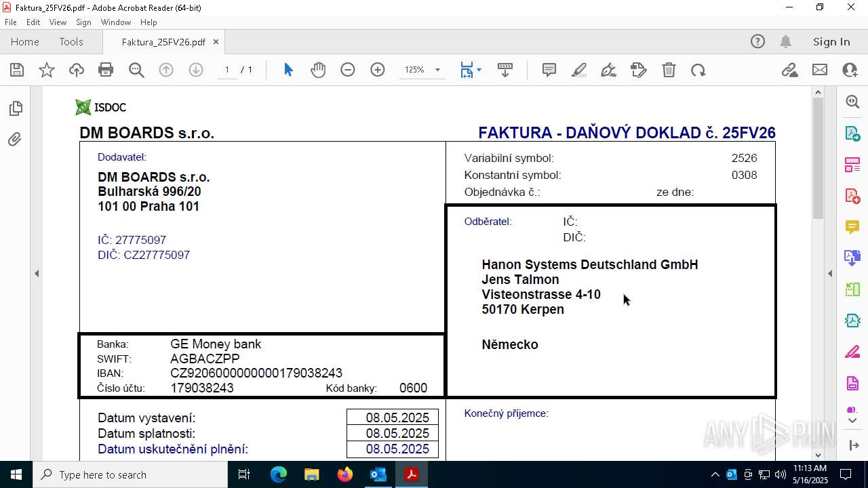This screenshot has width=868, height=488.
Task: Select the Highlight text pen tool
Action: pyautogui.click(x=579, y=70)
